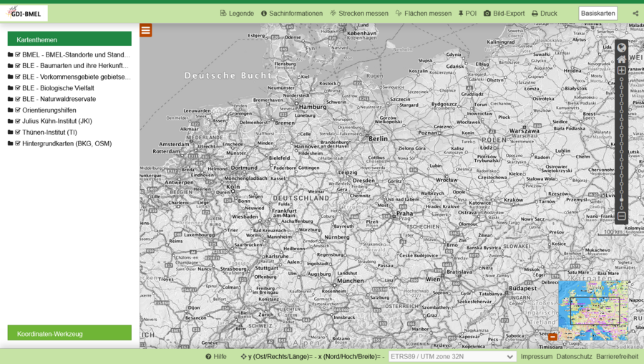Expand folder of BLE Vorkommensgebiete group

[x=10, y=77]
